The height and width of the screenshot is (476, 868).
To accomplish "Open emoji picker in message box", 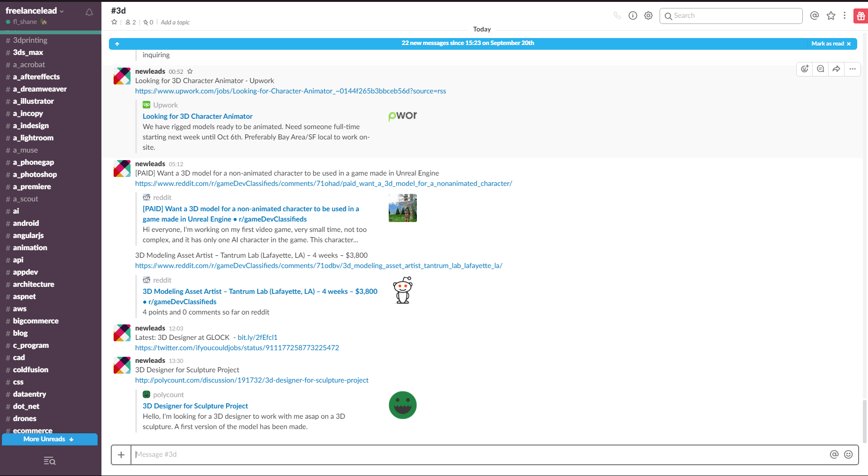I will pos(848,454).
